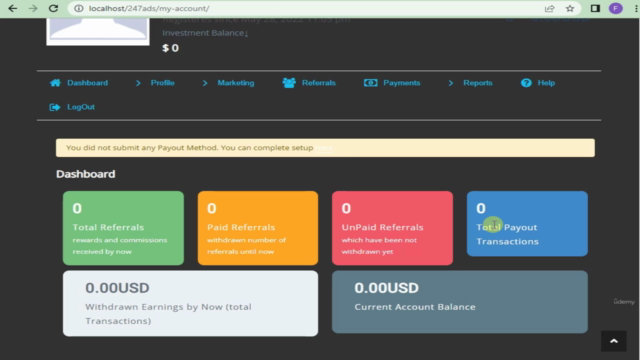Click the people icon beside Referrals
This screenshot has height=360, width=640.
point(289,83)
